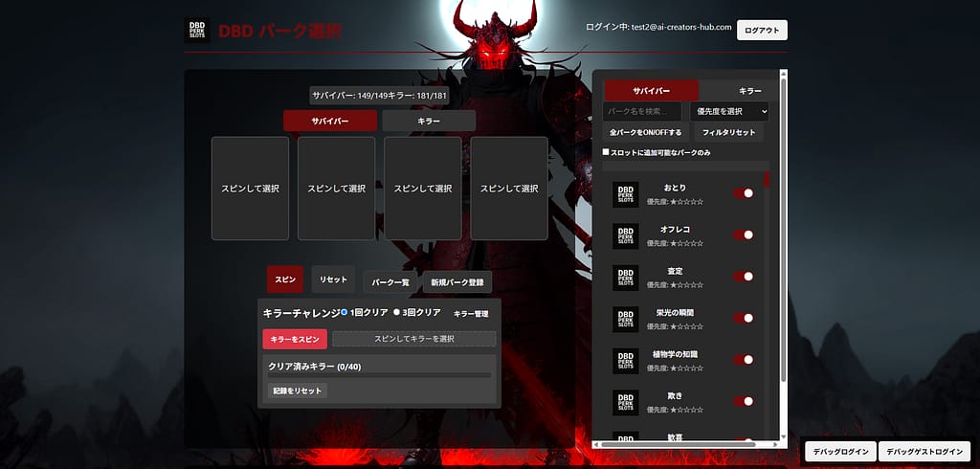Check スロットに追加可能なパークのみ checkbox
Viewport: 980px width, 469px height.
coord(606,152)
